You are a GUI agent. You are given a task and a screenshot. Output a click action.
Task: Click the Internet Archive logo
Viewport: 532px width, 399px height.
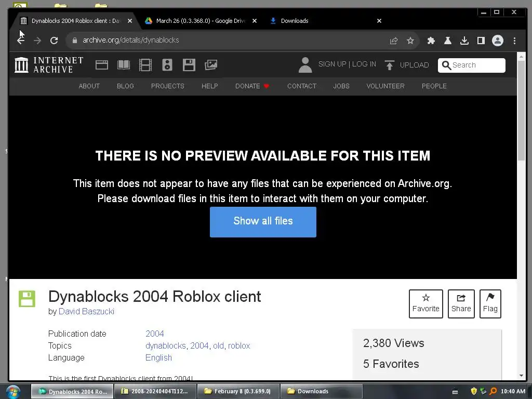49,65
